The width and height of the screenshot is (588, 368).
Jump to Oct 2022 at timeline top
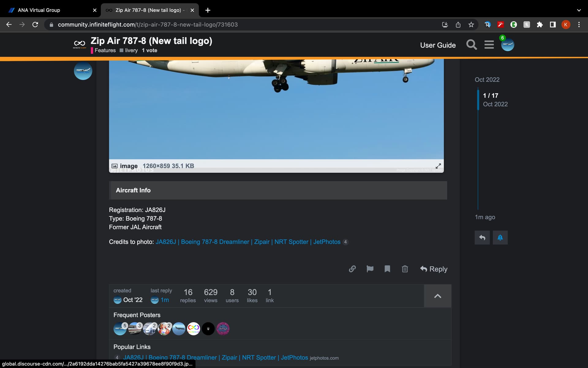tap(487, 80)
